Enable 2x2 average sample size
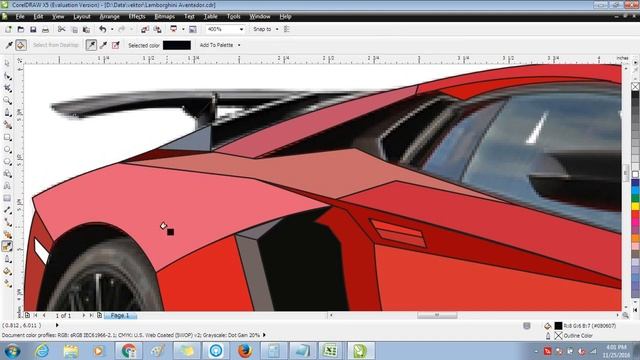The height and width of the screenshot is (360, 640). 104,45
